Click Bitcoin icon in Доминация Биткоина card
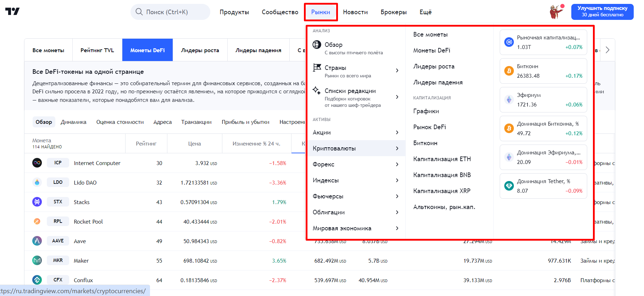This screenshot has height=296, width=644. tap(509, 128)
